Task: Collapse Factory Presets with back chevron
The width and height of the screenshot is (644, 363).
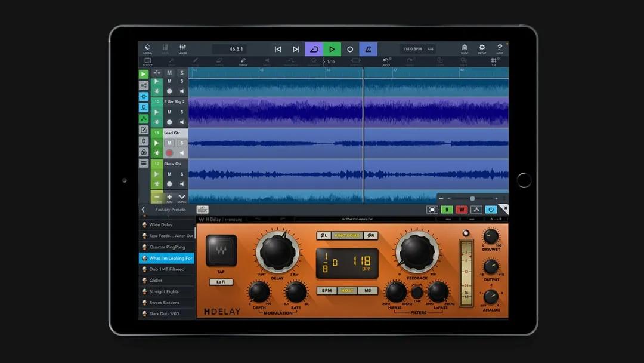Action: click(x=143, y=210)
